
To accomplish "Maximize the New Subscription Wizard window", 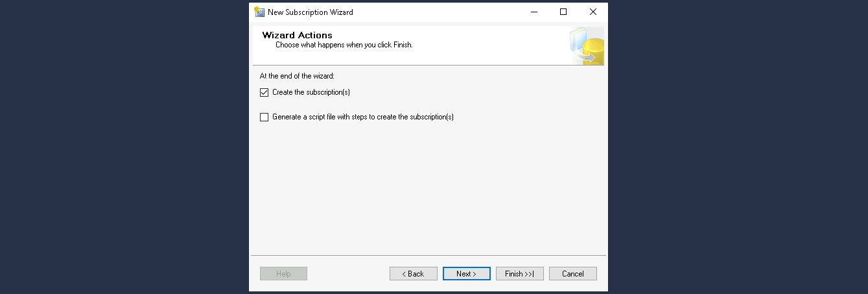I will coord(563,12).
